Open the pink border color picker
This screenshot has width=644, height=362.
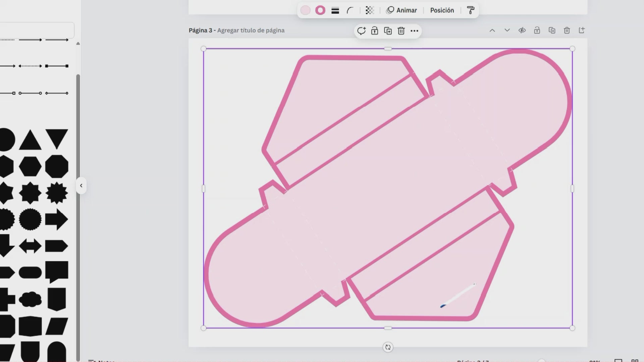pos(320,10)
